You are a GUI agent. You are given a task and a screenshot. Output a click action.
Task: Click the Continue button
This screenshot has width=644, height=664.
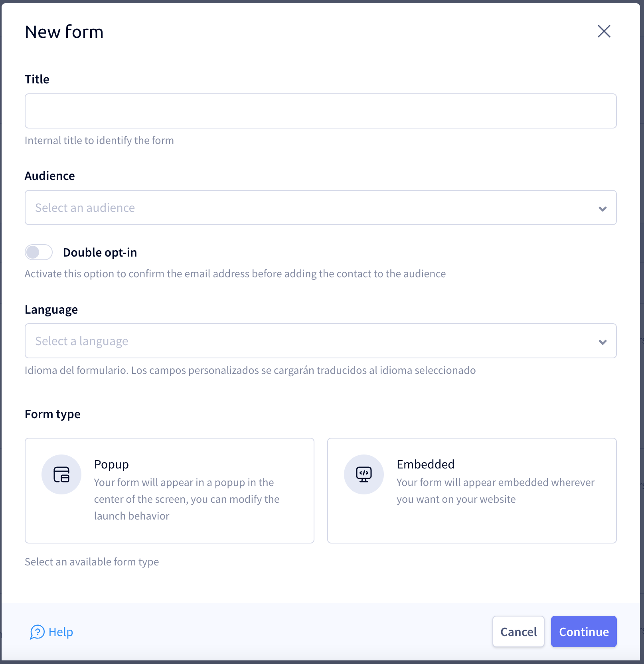click(584, 631)
